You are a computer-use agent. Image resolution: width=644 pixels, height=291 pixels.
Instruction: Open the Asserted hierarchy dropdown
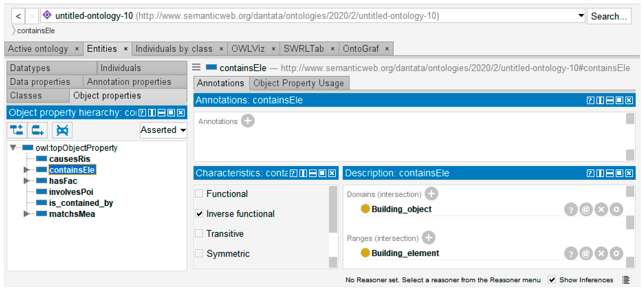(x=163, y=130)
